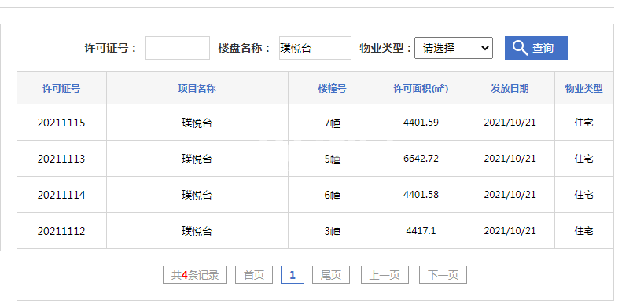Go to 尾页 last page
Image resolution: width=644 pixels, height=304 pixels.
click(331, 275)
